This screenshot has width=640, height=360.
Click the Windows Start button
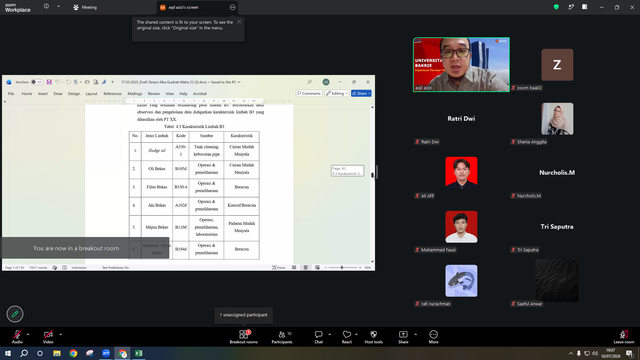tap(8, 353)
